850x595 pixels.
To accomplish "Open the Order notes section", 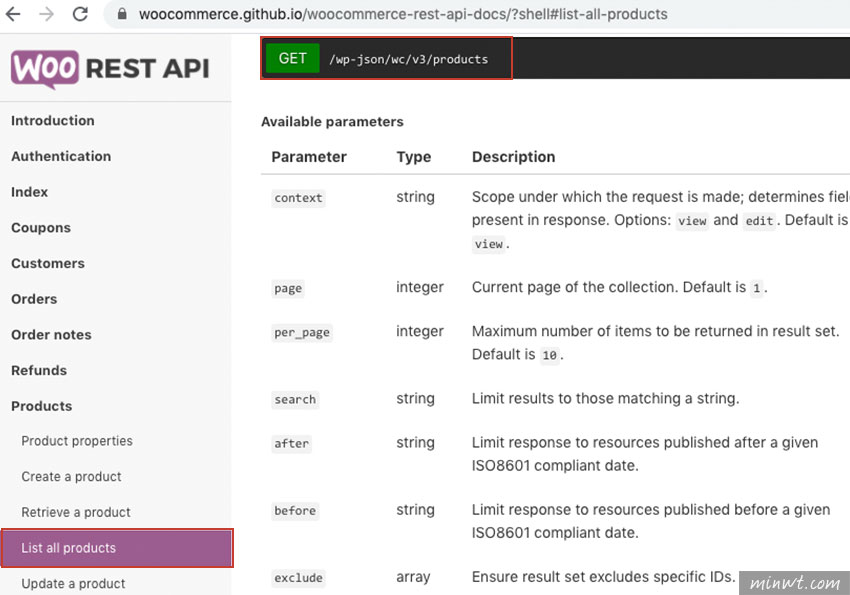I will coord(51,335).
